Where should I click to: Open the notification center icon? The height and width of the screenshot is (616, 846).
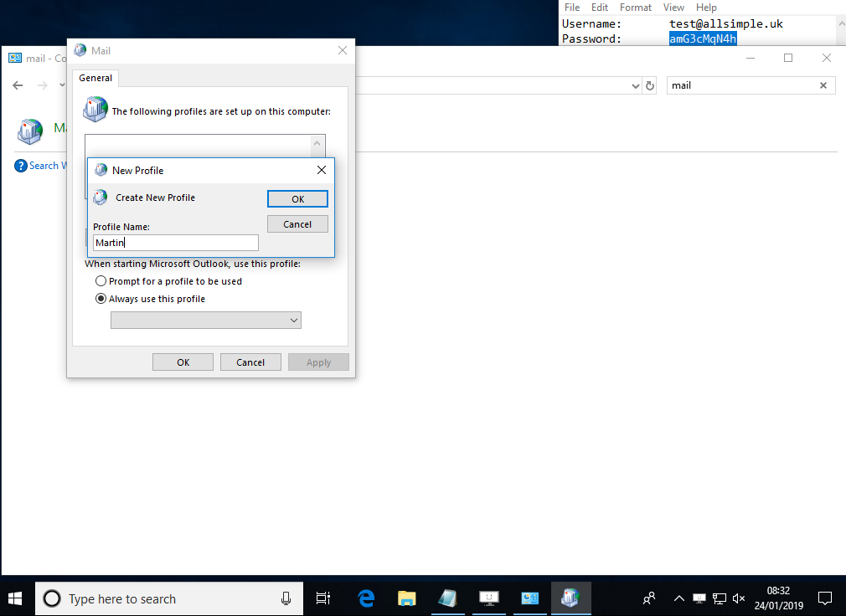[825, 598]
